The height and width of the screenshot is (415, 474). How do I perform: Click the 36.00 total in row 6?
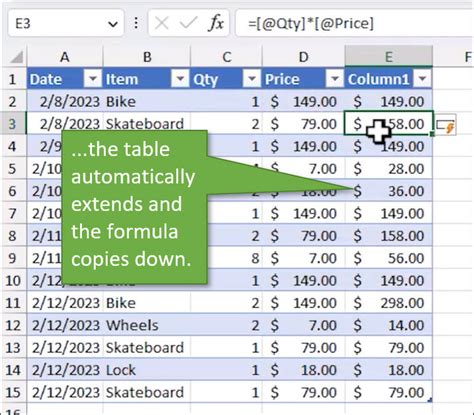pos(389,191)
